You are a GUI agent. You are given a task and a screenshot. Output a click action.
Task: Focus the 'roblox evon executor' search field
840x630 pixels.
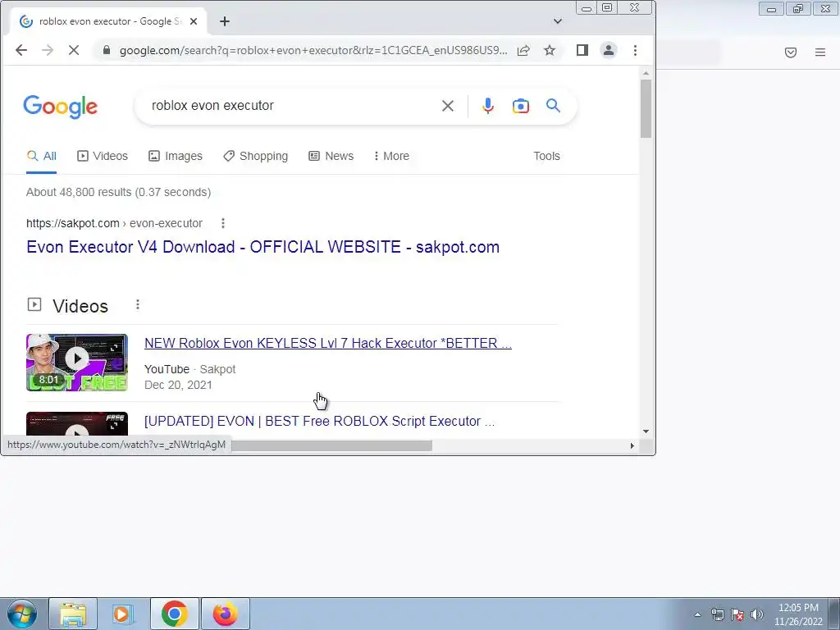pos(290,106)
